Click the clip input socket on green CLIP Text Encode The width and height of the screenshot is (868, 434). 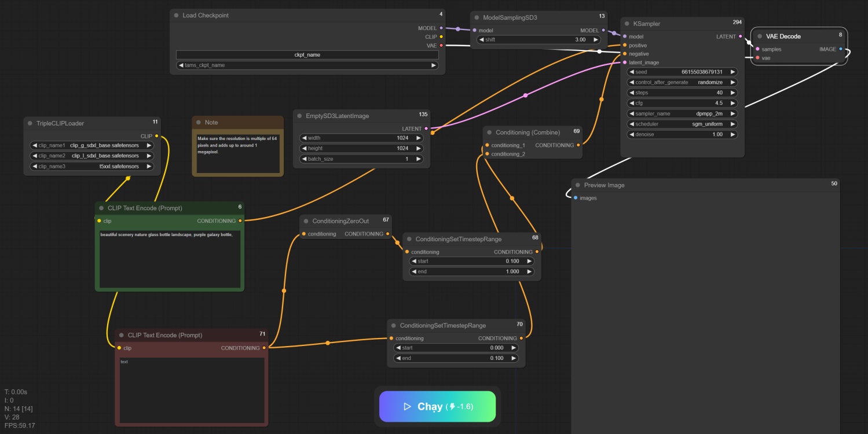tap(99, 220)
